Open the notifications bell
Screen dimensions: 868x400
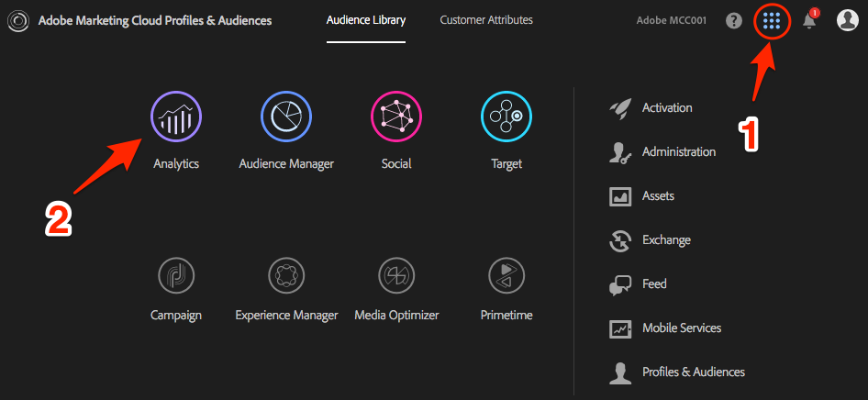tap(809, 20)
